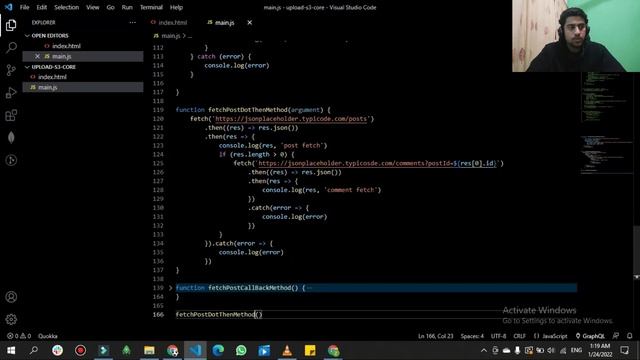The width and height of the screenshot is (640, 360).
Task: Switch to the index.html editor tab
Action: click(173, 22)
